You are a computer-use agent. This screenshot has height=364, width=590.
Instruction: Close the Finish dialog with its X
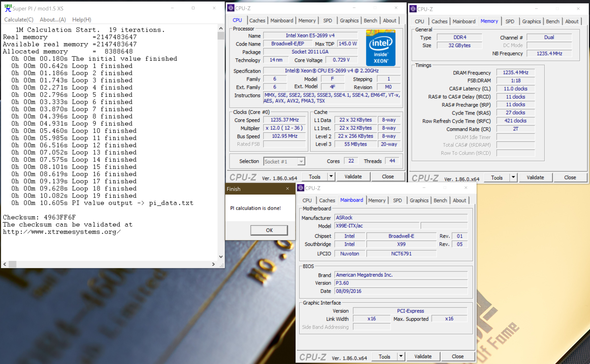[x=287, y=189]
